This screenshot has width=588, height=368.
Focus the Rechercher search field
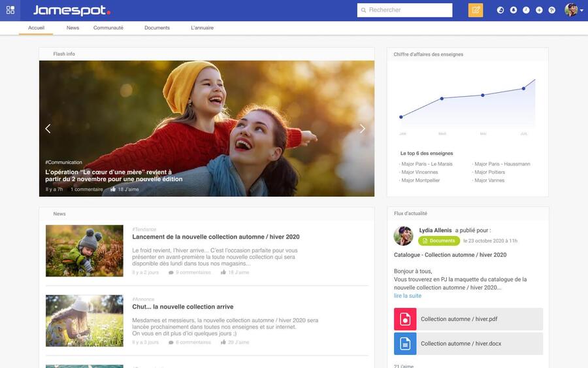[404, 10]
